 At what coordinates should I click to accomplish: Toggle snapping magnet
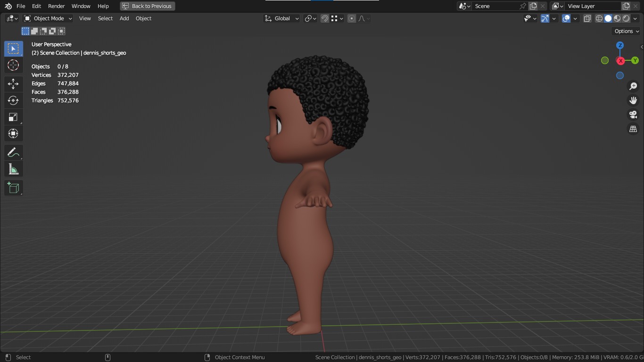click(x=325, y=18)
